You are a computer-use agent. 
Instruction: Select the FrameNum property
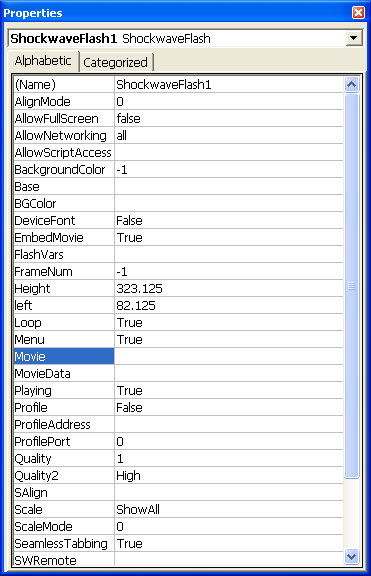[64, 271]
